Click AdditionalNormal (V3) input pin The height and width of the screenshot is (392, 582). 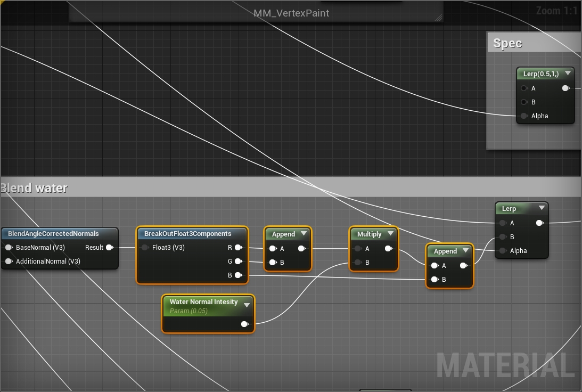click(x=9, y=262)
